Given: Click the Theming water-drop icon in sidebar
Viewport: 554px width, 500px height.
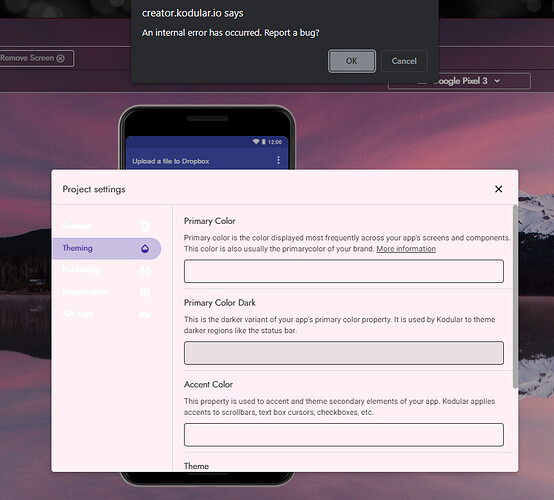Looking at the screenshot, I should (x=145, y=249).
